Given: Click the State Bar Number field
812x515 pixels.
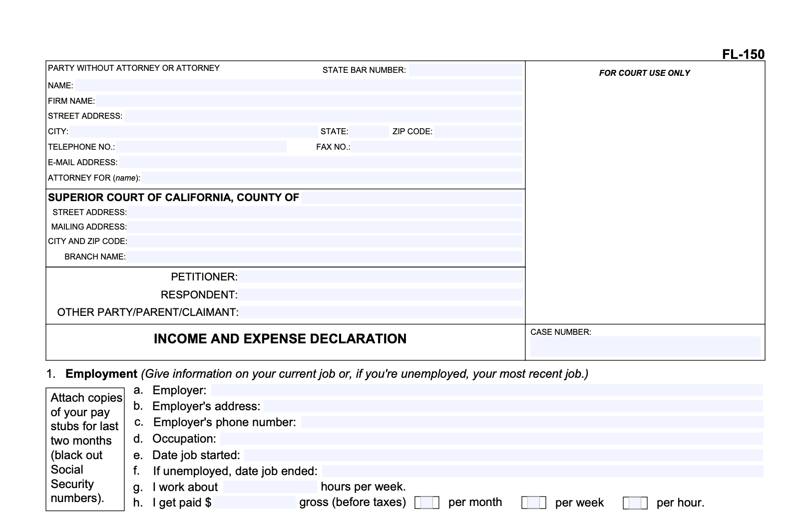Looking at the screenshot, I should click(465, 70).
